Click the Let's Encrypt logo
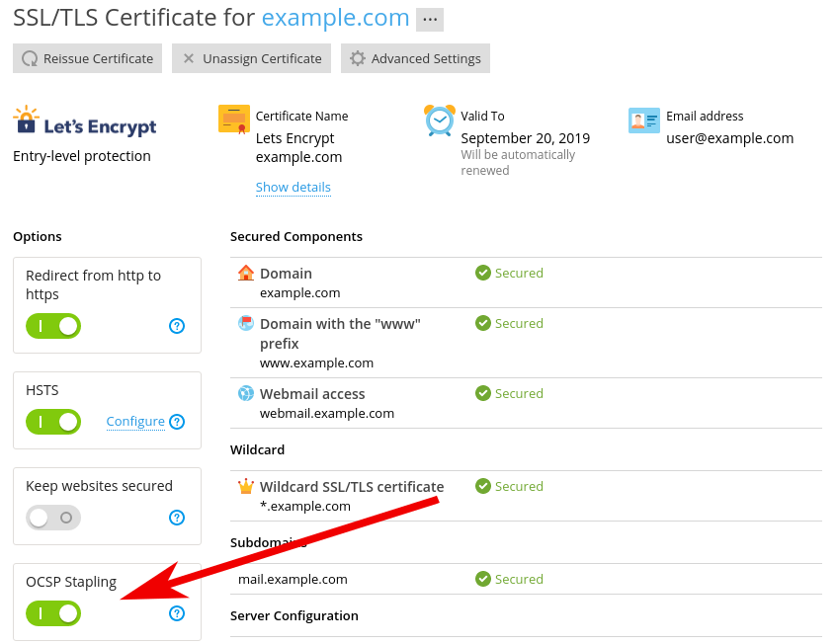838x644 pixels. pyautogui.click(x=85, y=123)
